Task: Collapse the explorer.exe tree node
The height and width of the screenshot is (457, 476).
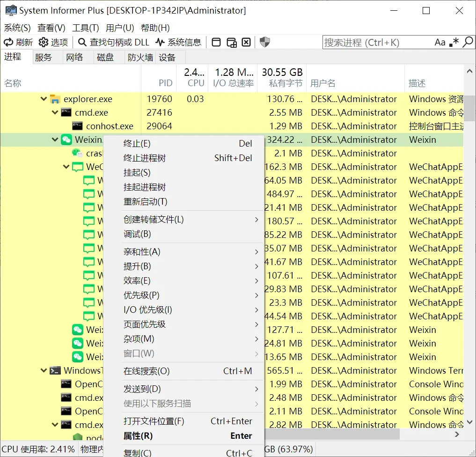Action: pyautogui.click(x=44, y=99)
